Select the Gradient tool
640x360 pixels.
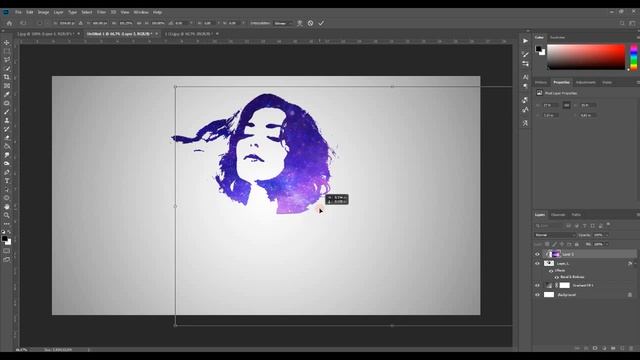(x=7, y=146)
